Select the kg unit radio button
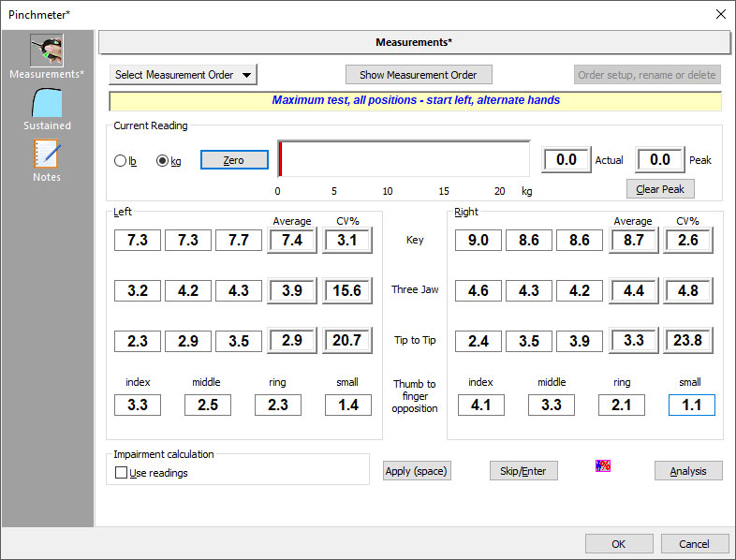This screenshot has height=560, width=736. [x=162, y=161]
